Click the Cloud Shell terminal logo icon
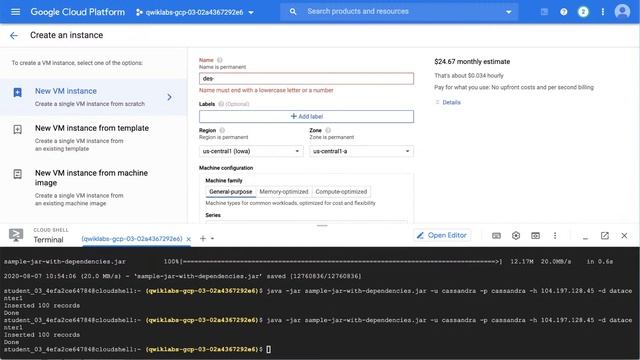The image size is (640, 360). point(16,235)
